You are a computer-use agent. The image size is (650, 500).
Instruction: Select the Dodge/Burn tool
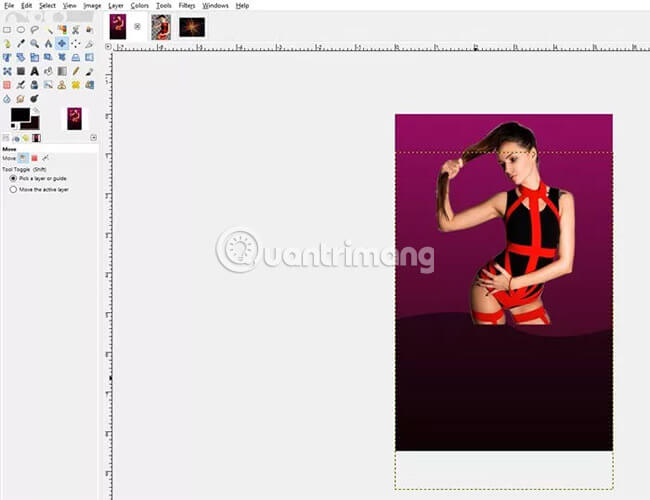click(x=34, y=99)
